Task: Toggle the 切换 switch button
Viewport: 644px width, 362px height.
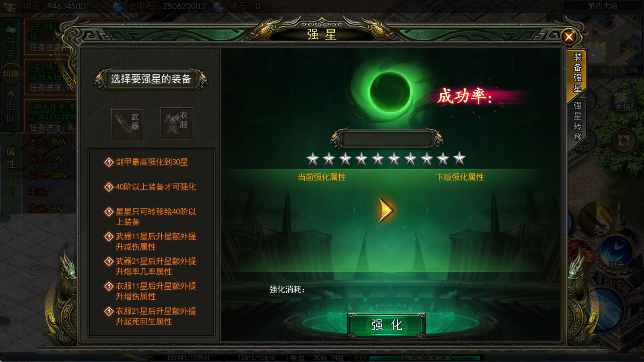Action: click(11, 74)
